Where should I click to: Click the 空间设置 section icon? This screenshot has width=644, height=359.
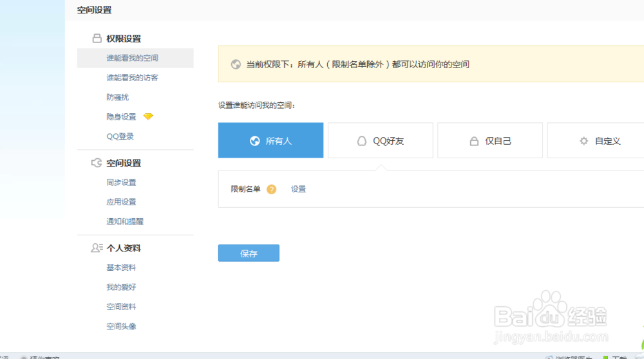pyautogui.click(x=97, y=163)
